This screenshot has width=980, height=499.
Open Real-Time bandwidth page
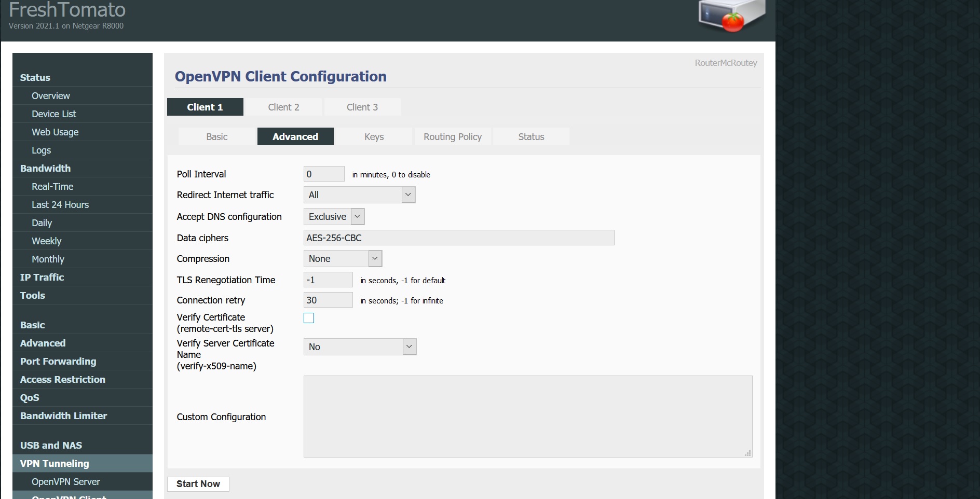[x=83, y=187]
